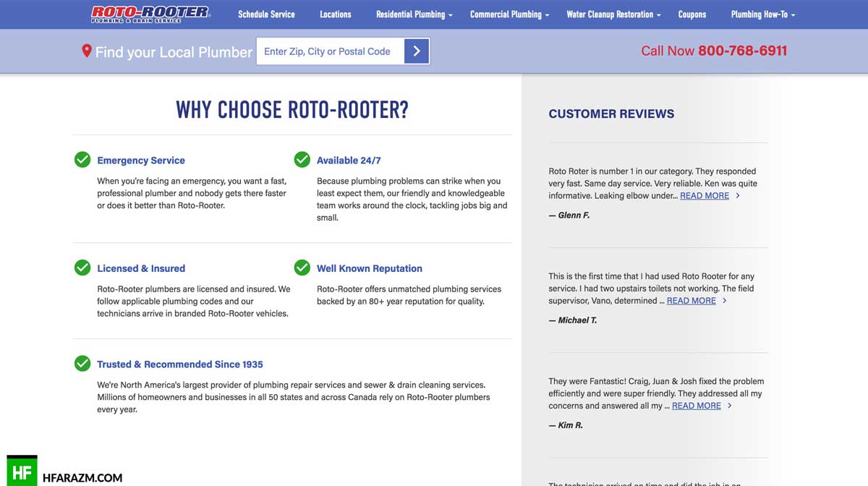Screen dimensions: 868x486
Task: Click the Emergency Service heading
Action: (141, 161)
